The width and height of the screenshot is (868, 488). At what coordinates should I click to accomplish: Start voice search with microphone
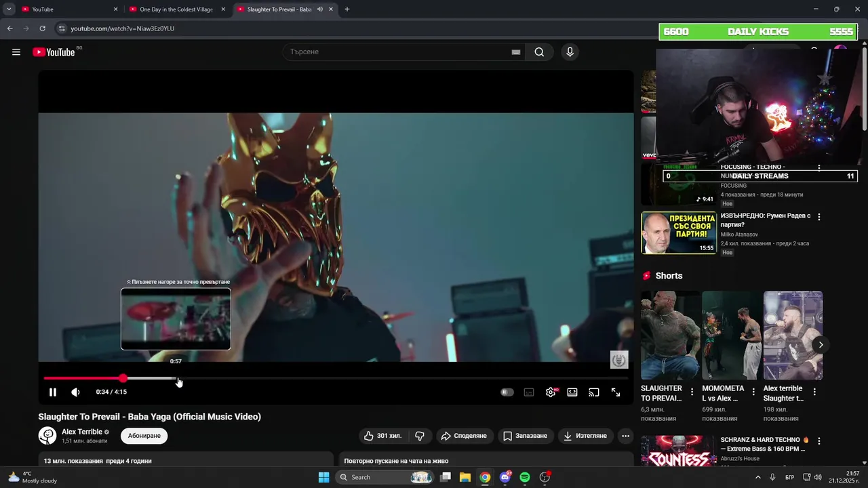(570, 52)
